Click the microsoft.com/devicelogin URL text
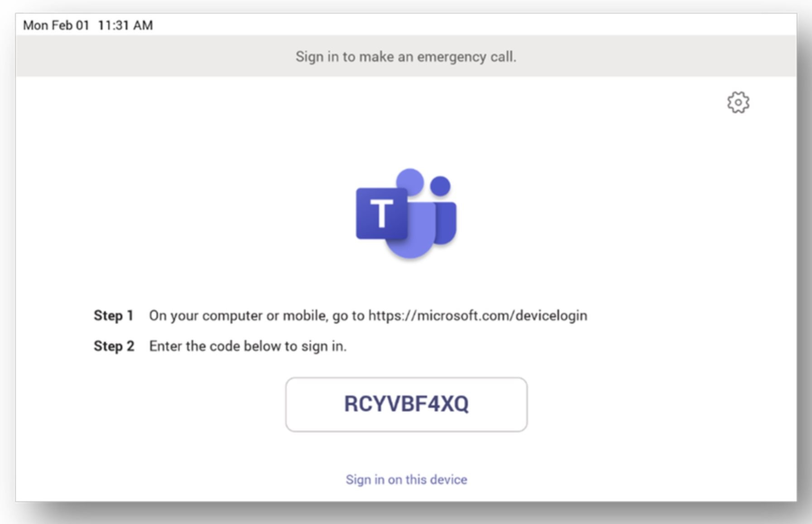The height and width of the screenshot is (524, 812). click(x=478, y=315)
